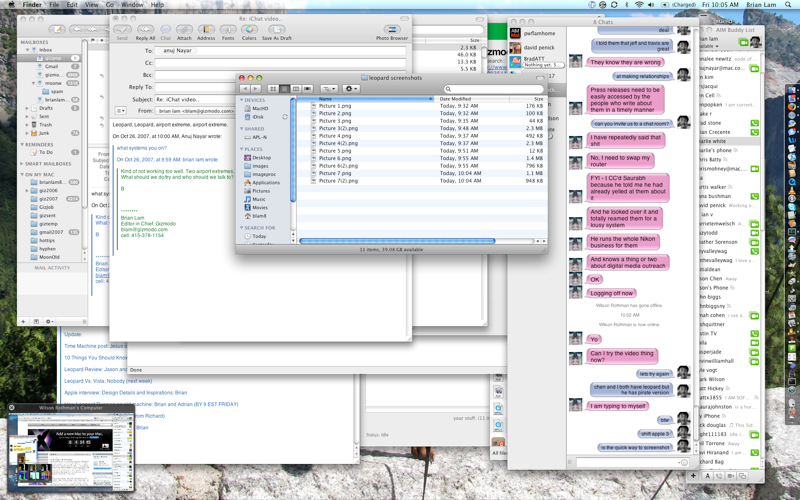
Task: Switch Finder to list view
Action: tap(285, 89)
